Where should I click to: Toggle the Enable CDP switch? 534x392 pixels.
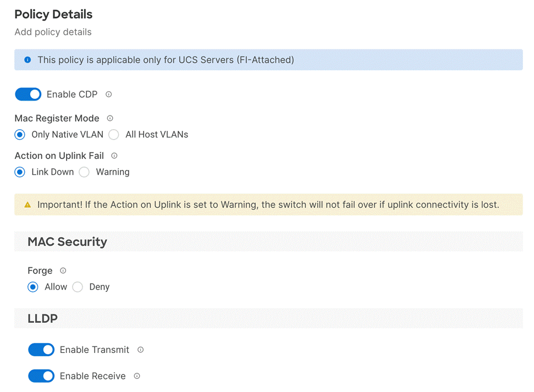(28, 95)
